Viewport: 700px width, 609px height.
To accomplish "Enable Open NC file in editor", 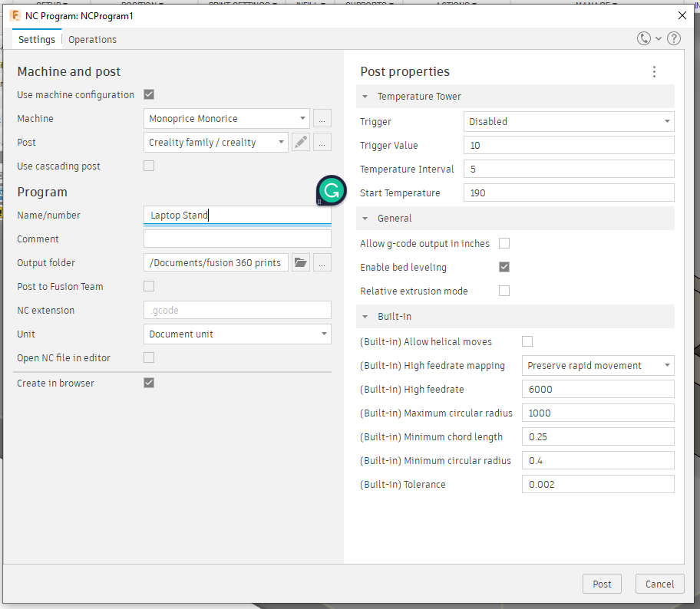I will pyautogui.click(x=149, y=358).
